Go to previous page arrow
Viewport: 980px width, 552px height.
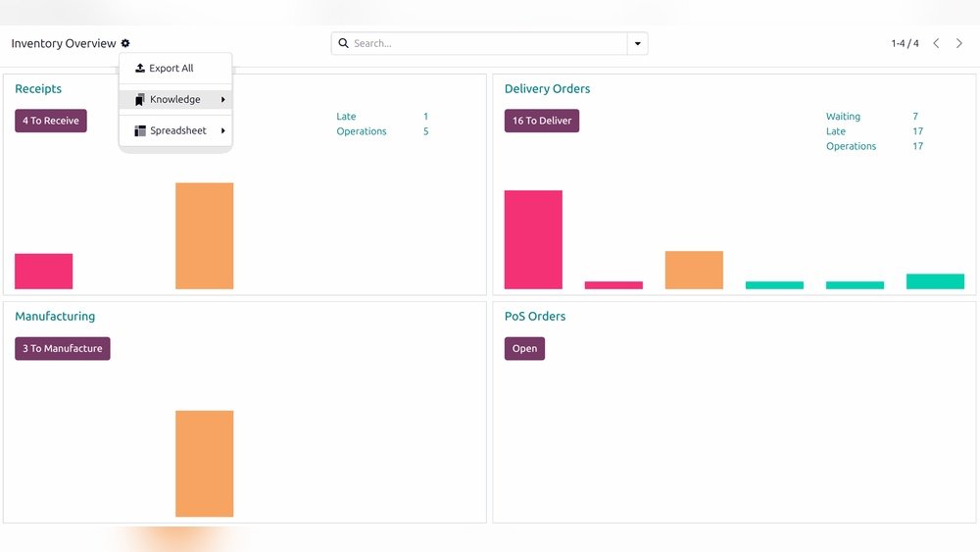[936, 43]
